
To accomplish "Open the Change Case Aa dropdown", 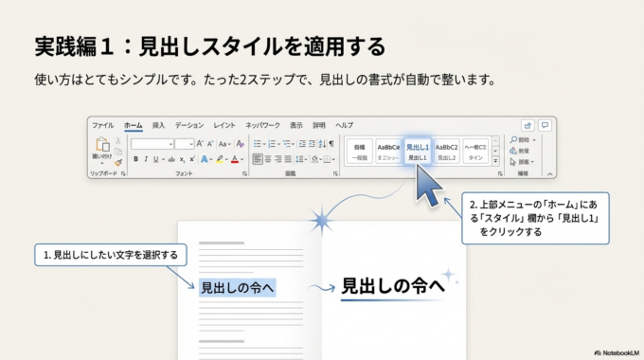I will pyautogui.click(x=224, y=144).
